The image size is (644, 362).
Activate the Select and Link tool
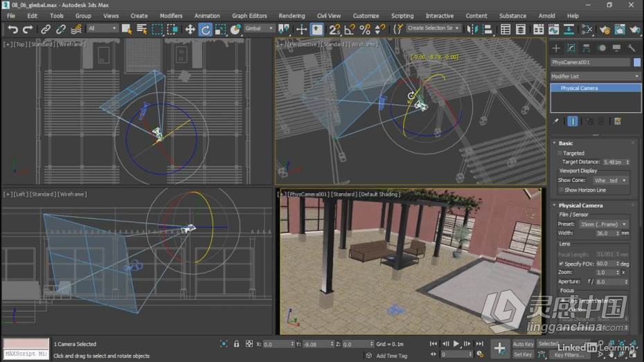pos(45,29)
